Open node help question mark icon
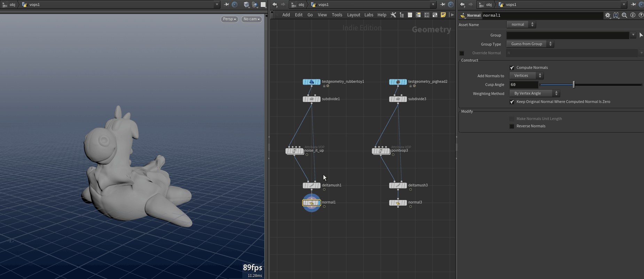Image resolution: width=644 pixels, height=279 pixels. (x=641, y=15)
